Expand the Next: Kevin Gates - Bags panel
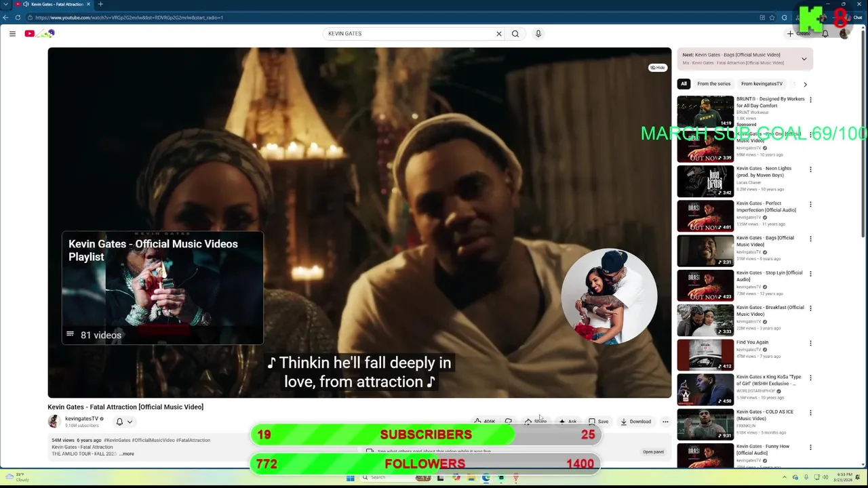Viewport: 868px width, 488px height. [804, 59]
